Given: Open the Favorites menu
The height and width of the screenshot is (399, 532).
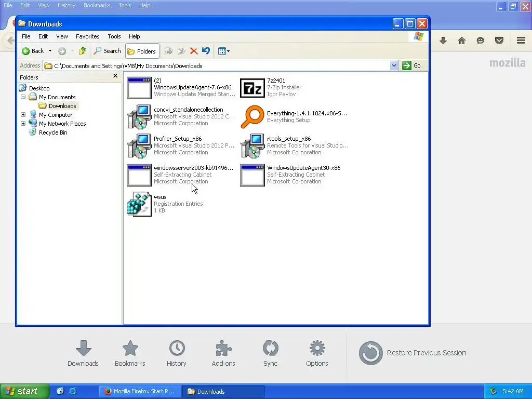Looking at the screenshot, I should click(87, 36).
